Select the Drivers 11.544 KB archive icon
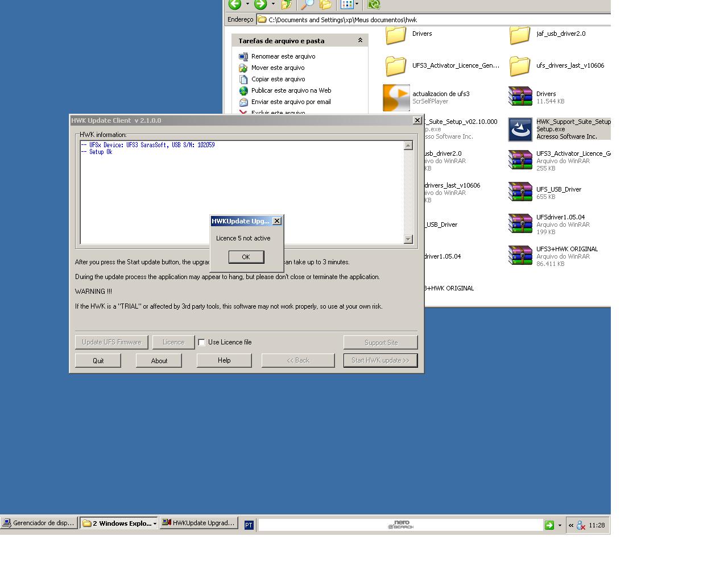This screenshot has height=582, width=728. click(x=520, y=96)
